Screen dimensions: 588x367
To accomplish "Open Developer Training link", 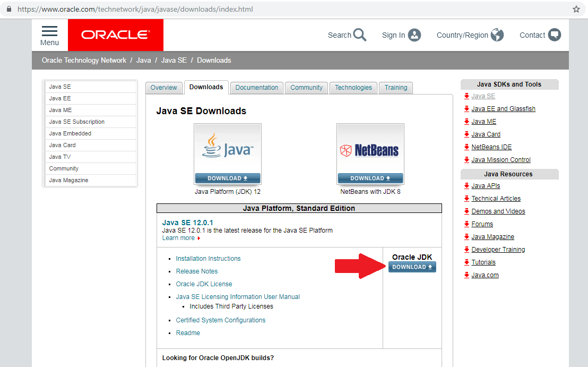I will (498, 250).
